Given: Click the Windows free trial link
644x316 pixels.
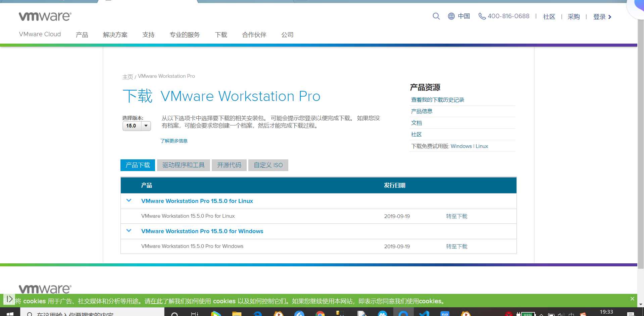Looking at the screenshot, I should (461, 146).
